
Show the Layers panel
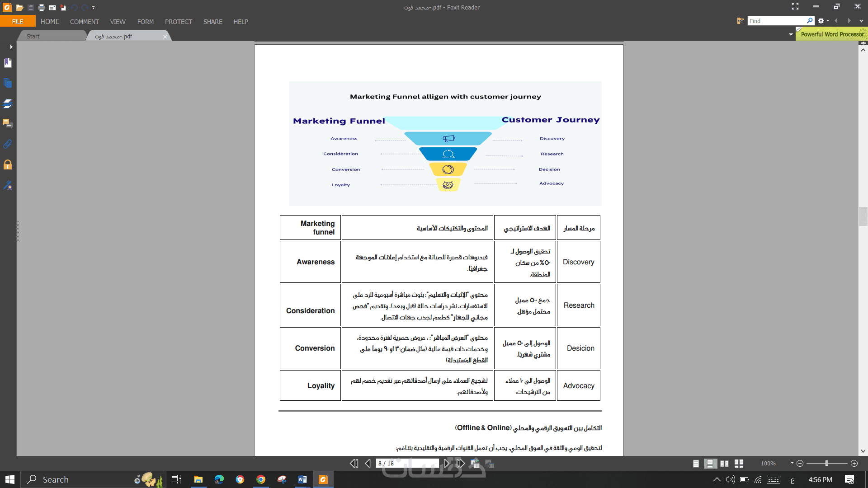click(x=8, y=103)
